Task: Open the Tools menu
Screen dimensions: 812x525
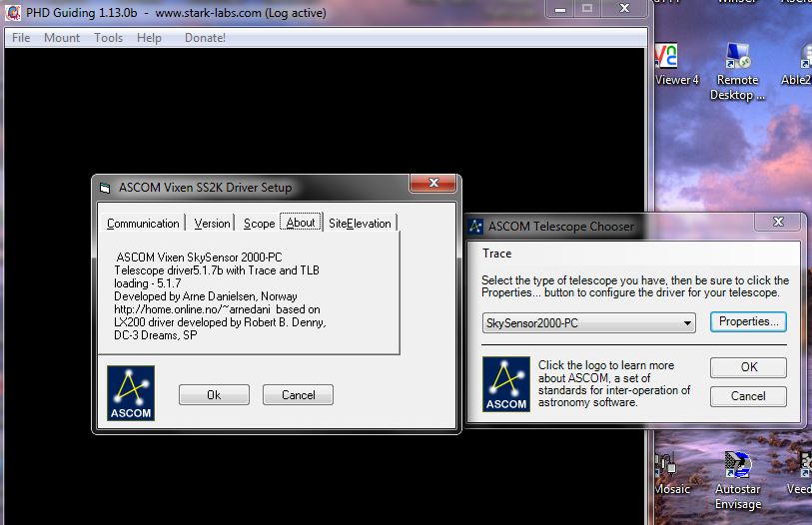Action: [x=108, y=38]
